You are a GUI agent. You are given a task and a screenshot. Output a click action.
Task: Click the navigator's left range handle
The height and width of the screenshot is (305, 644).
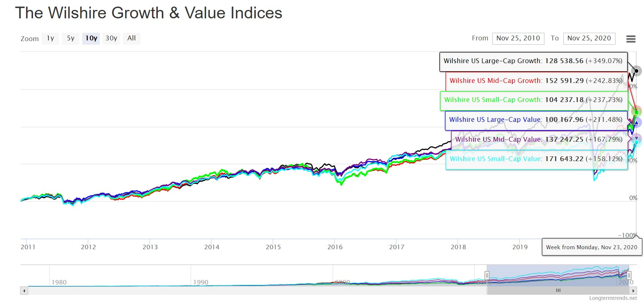point(487,275)
